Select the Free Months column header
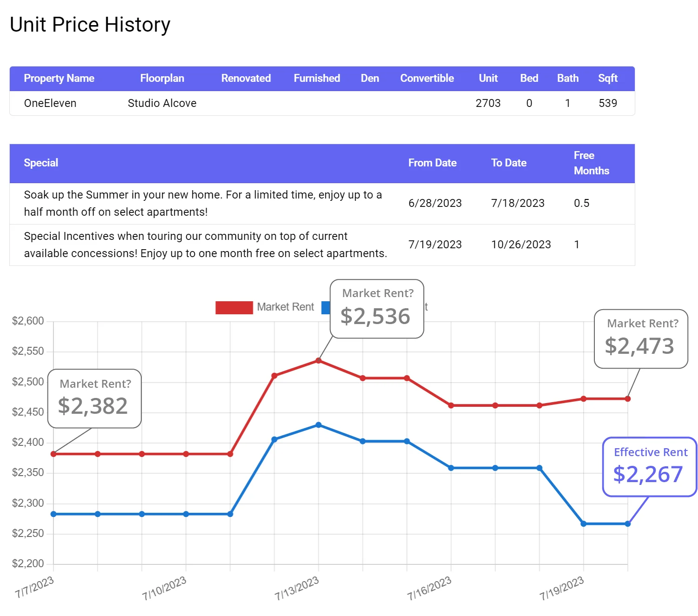 pyautogui.click(x=591, y=163)
